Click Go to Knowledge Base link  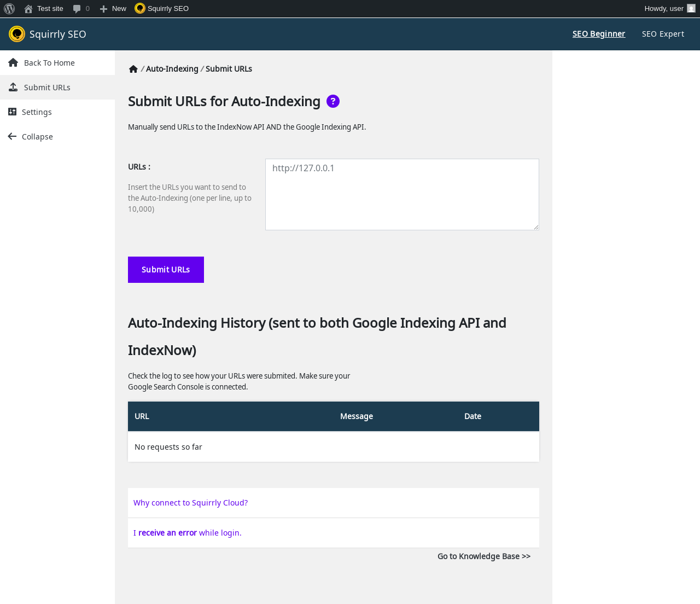[484, 556]
